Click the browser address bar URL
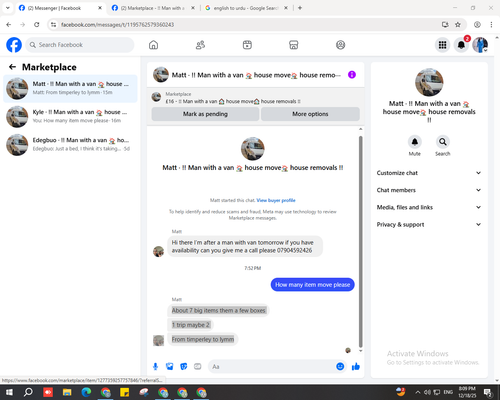 click(117, 25)
